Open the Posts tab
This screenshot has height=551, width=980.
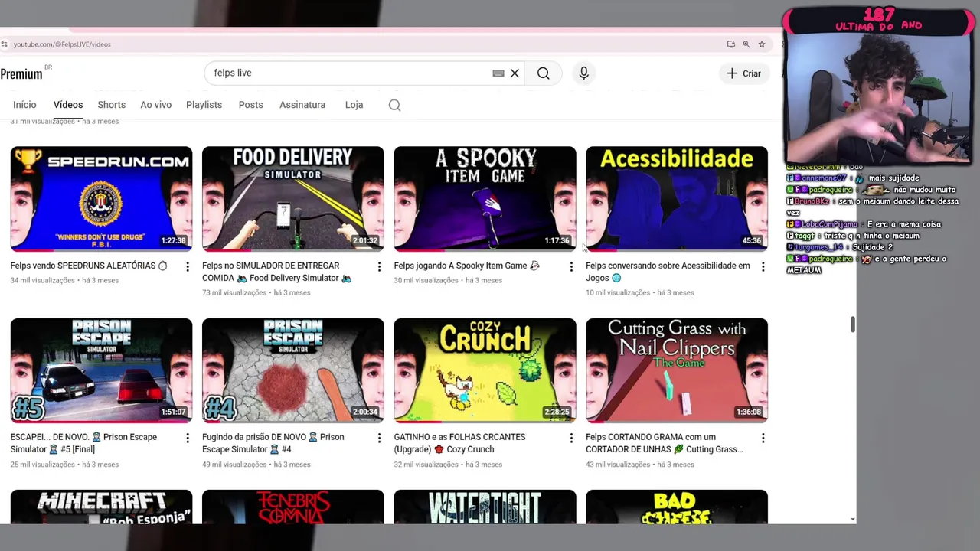250,105
